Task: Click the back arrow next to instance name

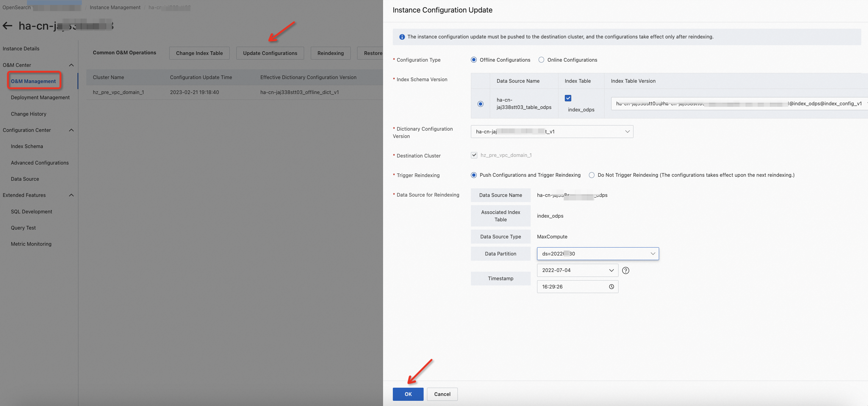Action: [x=7, y=26]
